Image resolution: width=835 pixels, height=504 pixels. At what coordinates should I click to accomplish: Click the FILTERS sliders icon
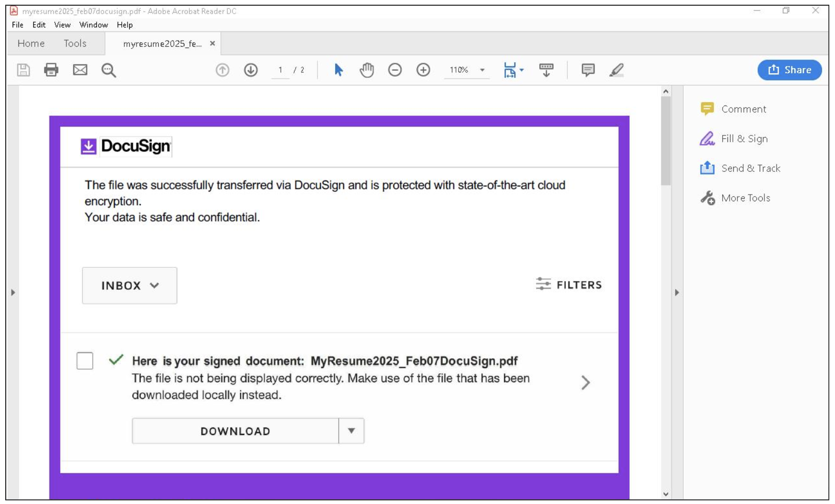543,284
